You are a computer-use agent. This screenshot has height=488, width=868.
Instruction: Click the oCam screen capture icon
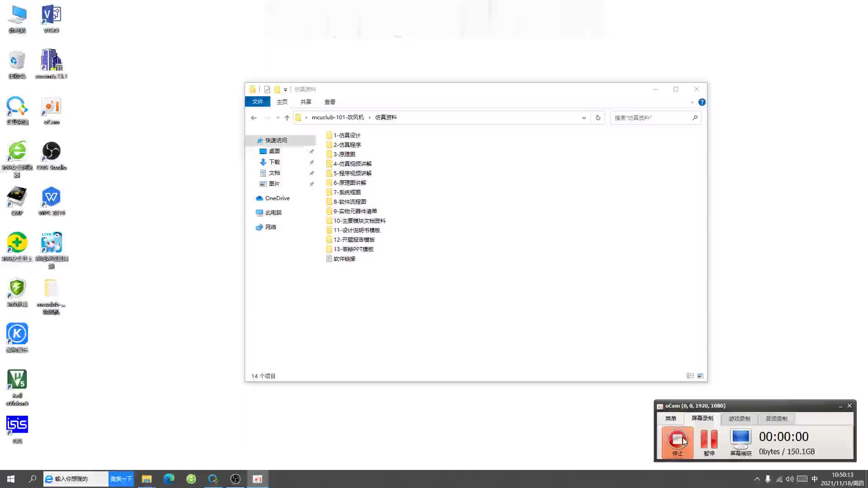(x=741, y=442)
